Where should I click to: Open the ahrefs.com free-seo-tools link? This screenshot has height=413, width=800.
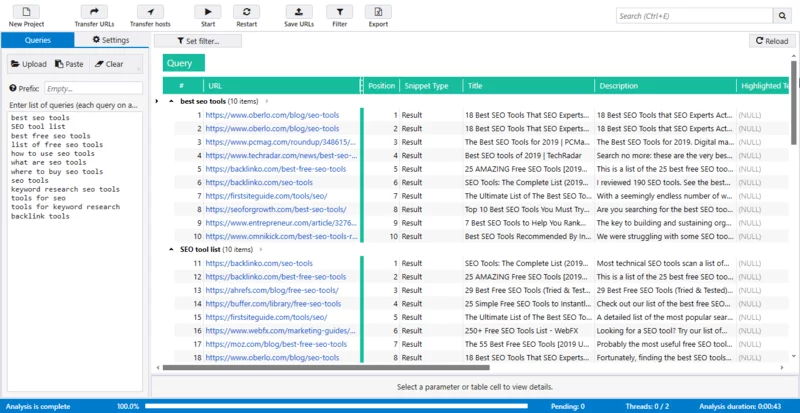(x=271, y=290)
